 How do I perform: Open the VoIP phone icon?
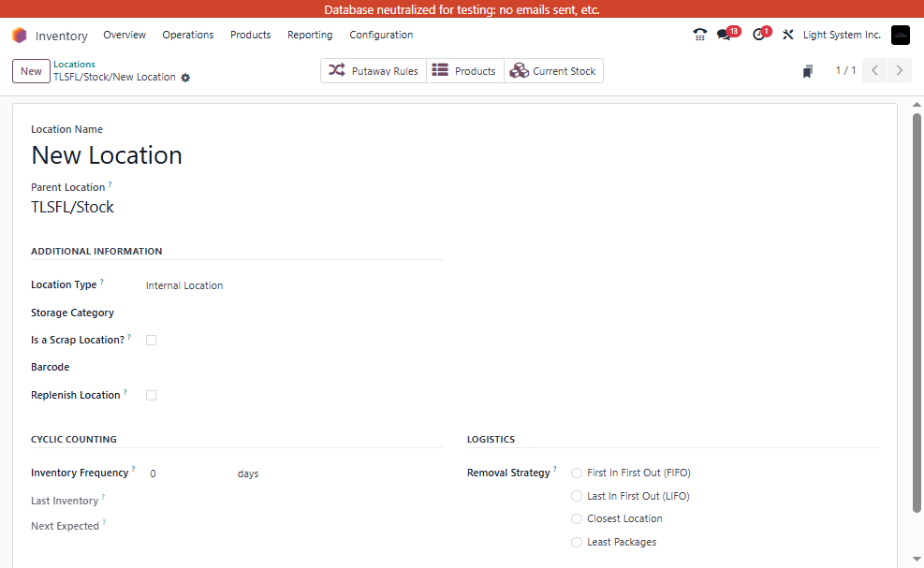(x=699, y=35)
